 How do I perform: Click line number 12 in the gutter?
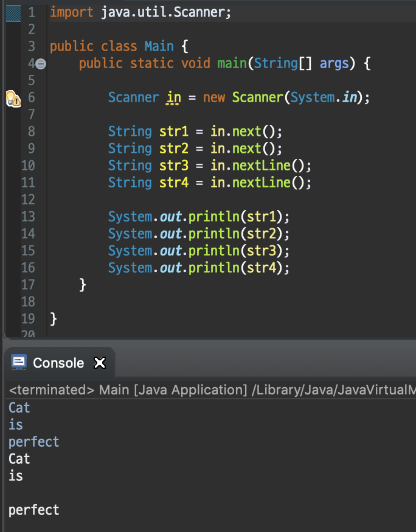(28, 200)
